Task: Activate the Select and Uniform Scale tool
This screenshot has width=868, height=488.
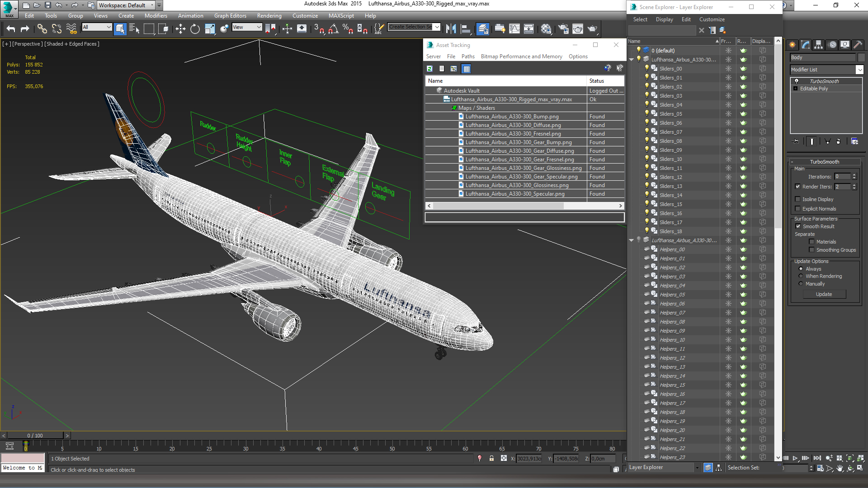Action: (x=210, y=29)
